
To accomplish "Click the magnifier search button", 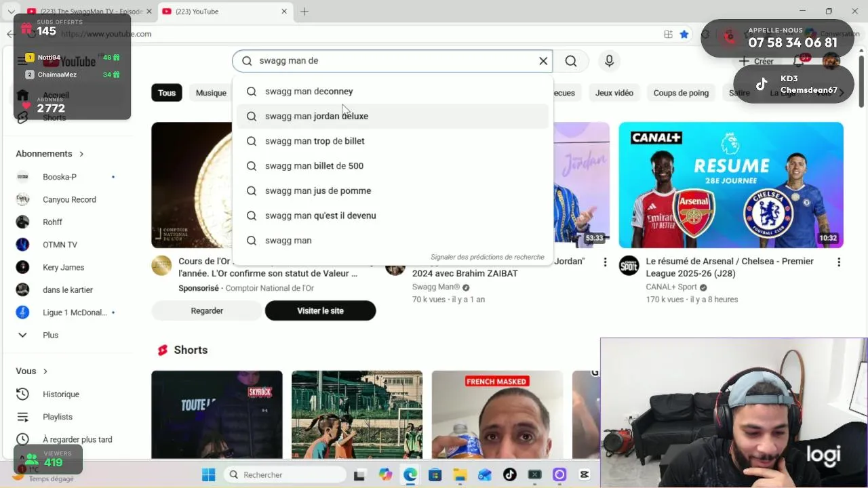I will point(571,61).
